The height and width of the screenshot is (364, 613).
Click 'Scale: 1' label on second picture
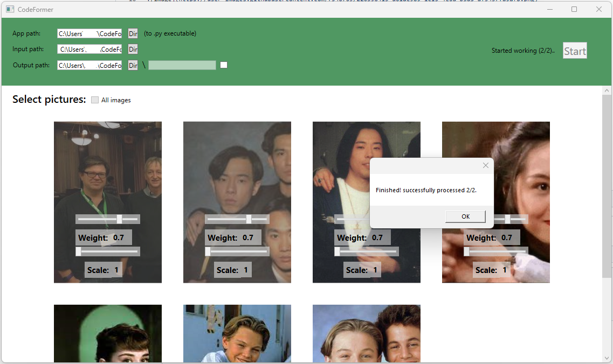point(232,270)
